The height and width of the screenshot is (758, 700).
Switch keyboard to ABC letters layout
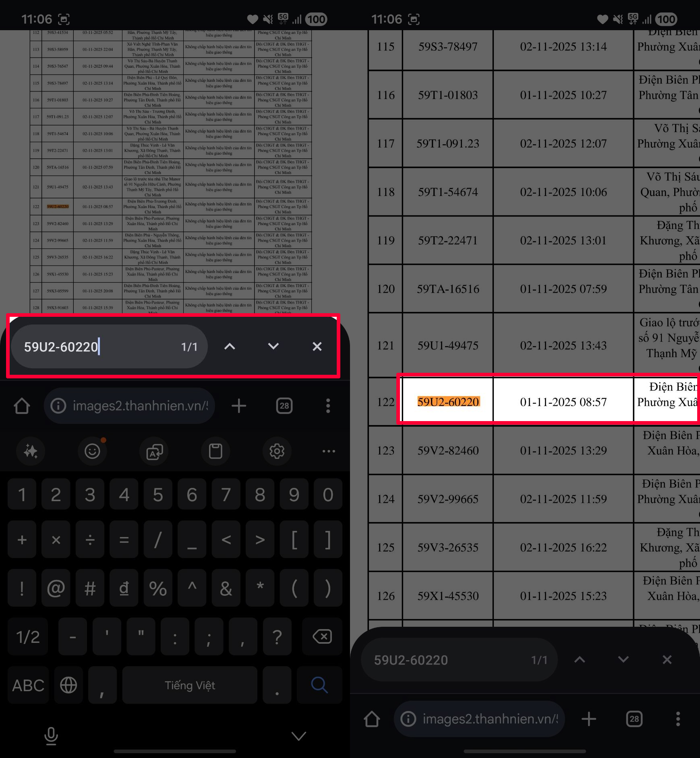coord(28,685)
